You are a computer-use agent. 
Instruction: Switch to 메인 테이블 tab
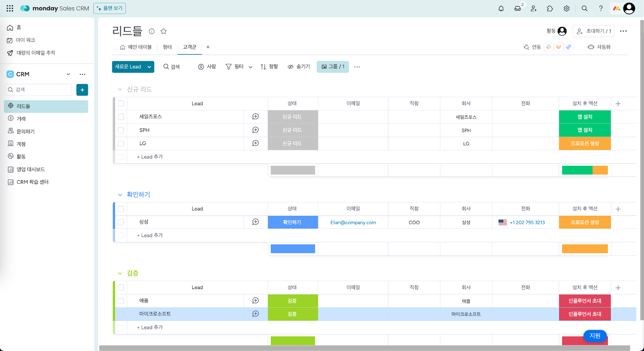pos(136,47)
